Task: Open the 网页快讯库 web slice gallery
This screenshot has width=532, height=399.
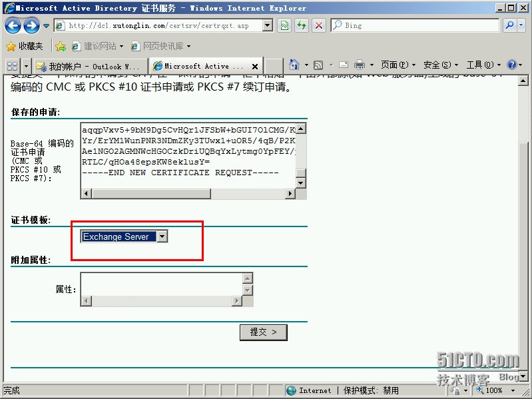Action: tap(161, 46)
